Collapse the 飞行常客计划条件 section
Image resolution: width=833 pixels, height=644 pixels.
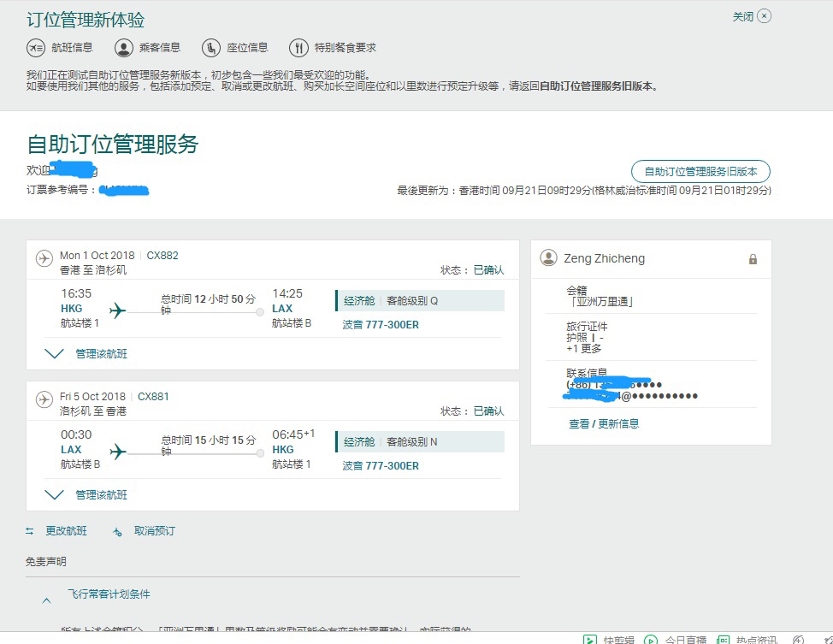tap(47, 600)
